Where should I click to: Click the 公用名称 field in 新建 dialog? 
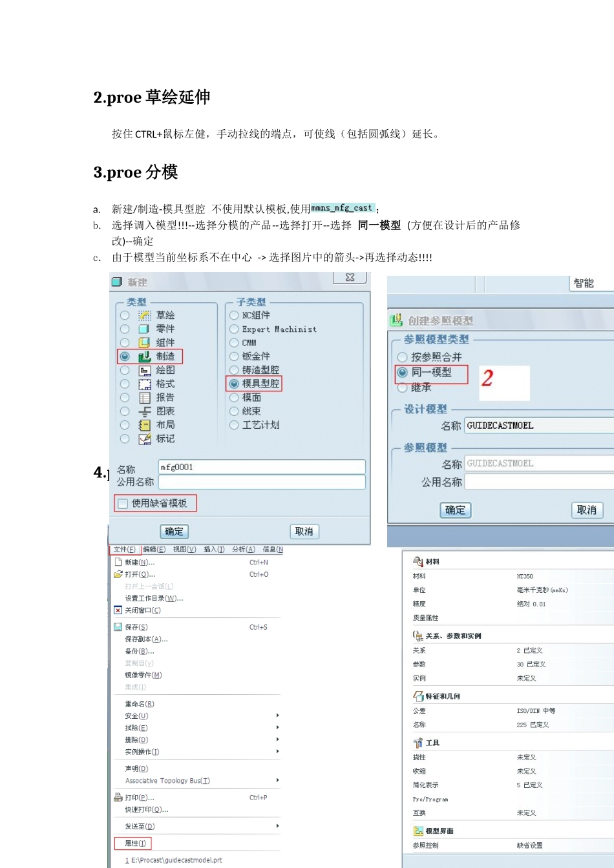pos(262,482)
